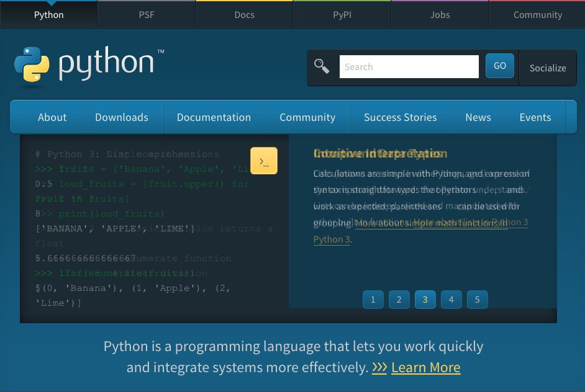The image size is (585, 392).
Task: Open the About navigation menu
Action: [x=52, y=117]
